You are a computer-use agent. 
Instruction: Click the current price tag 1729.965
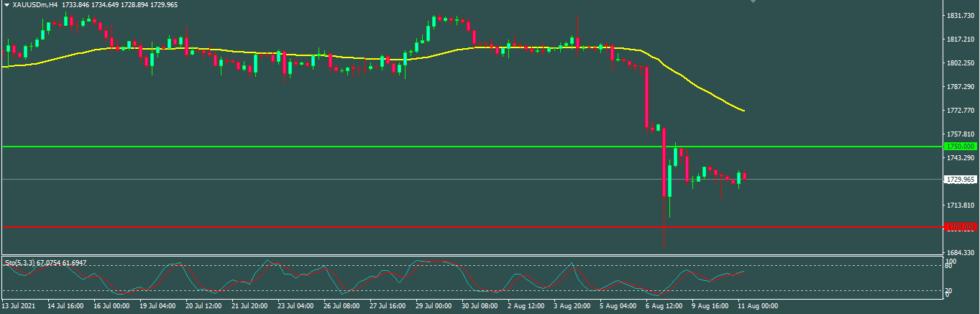pyautogui.click(x=960, y=180)
